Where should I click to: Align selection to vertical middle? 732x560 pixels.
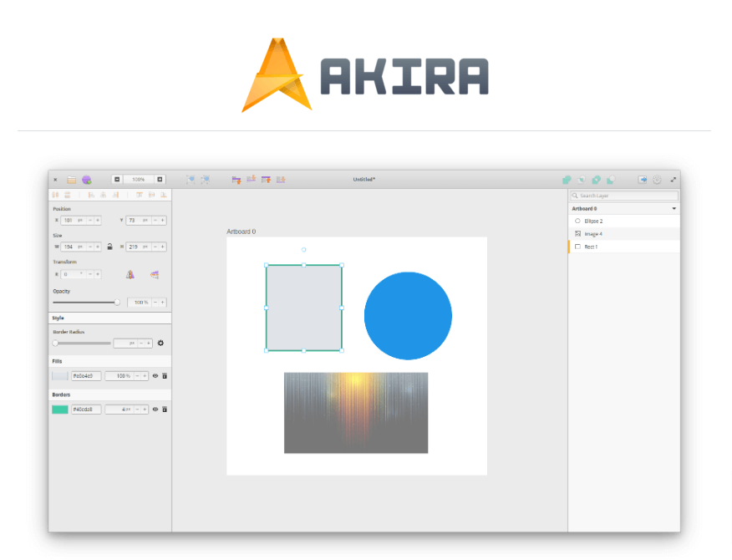coord(151,195)
